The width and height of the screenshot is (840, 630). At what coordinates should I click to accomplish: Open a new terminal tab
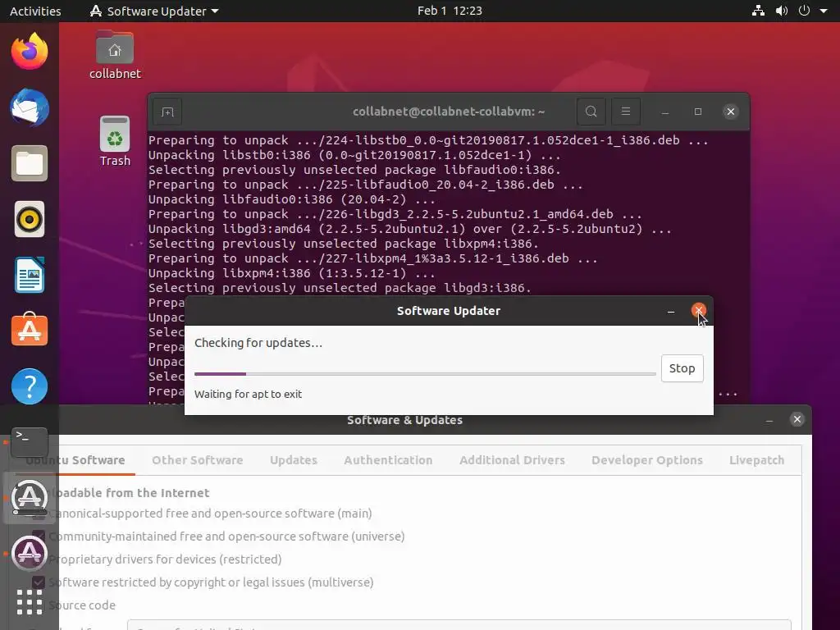point(167,112)
